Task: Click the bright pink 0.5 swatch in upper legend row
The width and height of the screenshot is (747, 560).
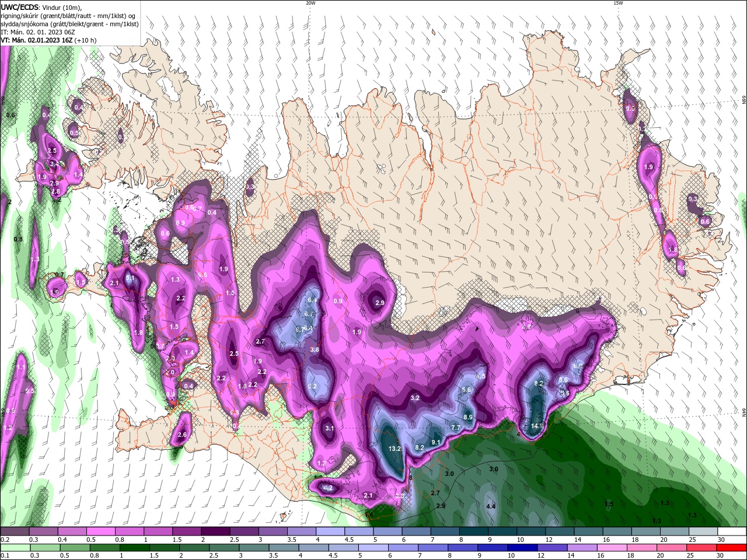Action: pyautogui.click(x=100, y=532)
